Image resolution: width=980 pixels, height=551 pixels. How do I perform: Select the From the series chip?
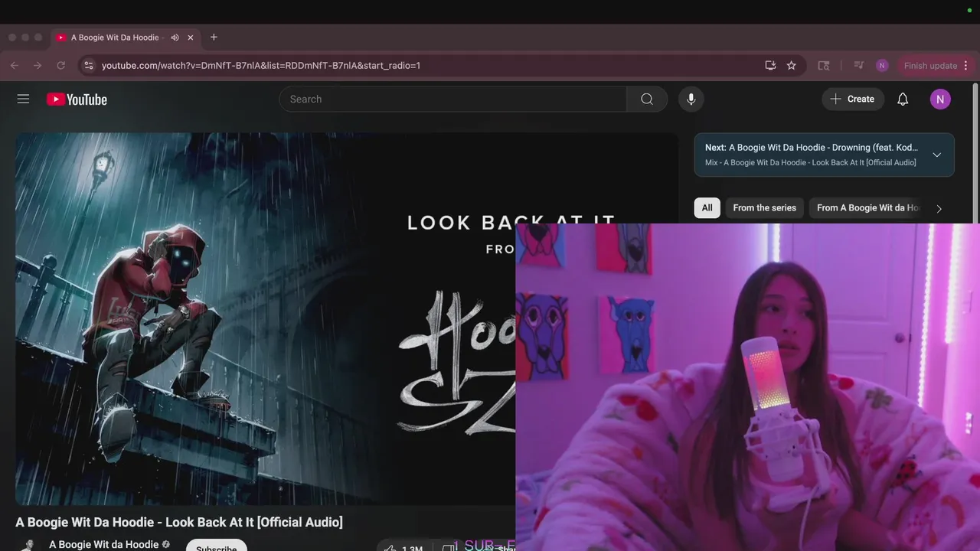764,208
